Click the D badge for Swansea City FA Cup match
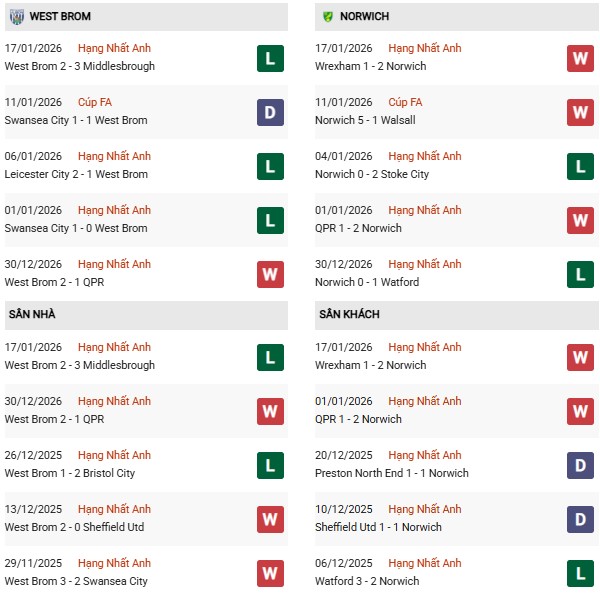Viewport: 600px width, 594px height. point(270,112)
